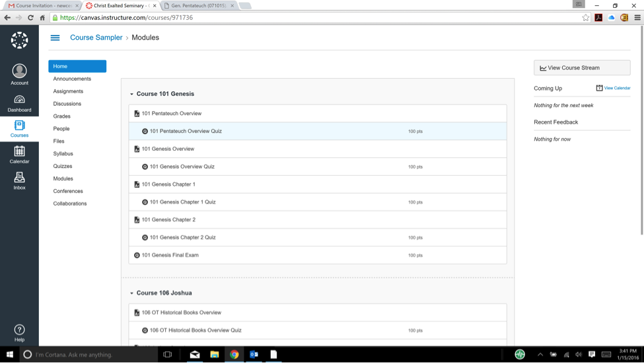This screenshot has height=363, width=644.
Task: Reload the page with the refresh icon
Action: (30, 18)
